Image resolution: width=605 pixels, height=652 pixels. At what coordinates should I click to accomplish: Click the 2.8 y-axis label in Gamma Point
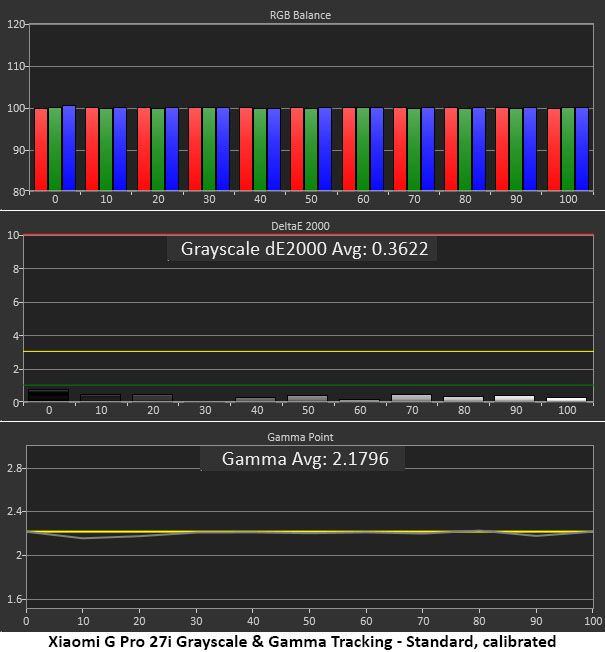[15, 469]
